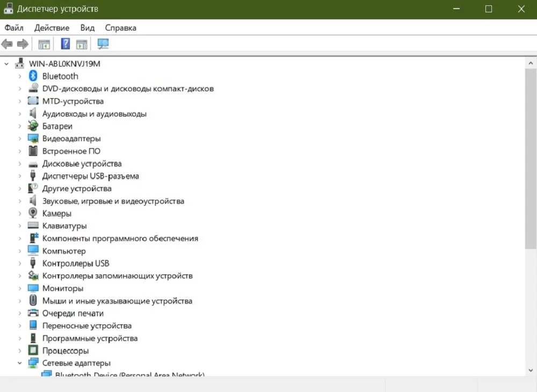
Task: Select Мыши и иные указывающие устройства
Action: 117,301
